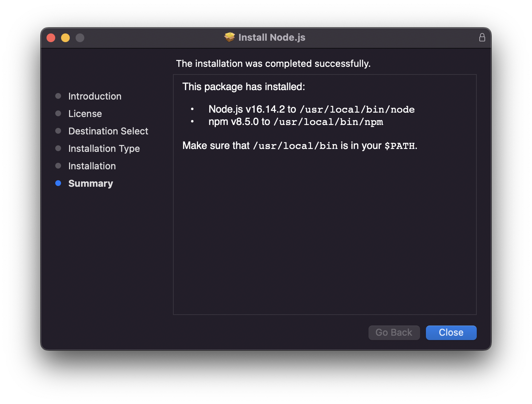Select the License step in sidebar
The height and width of the screenshot is (404, 532).
click(x=85, y=114)
